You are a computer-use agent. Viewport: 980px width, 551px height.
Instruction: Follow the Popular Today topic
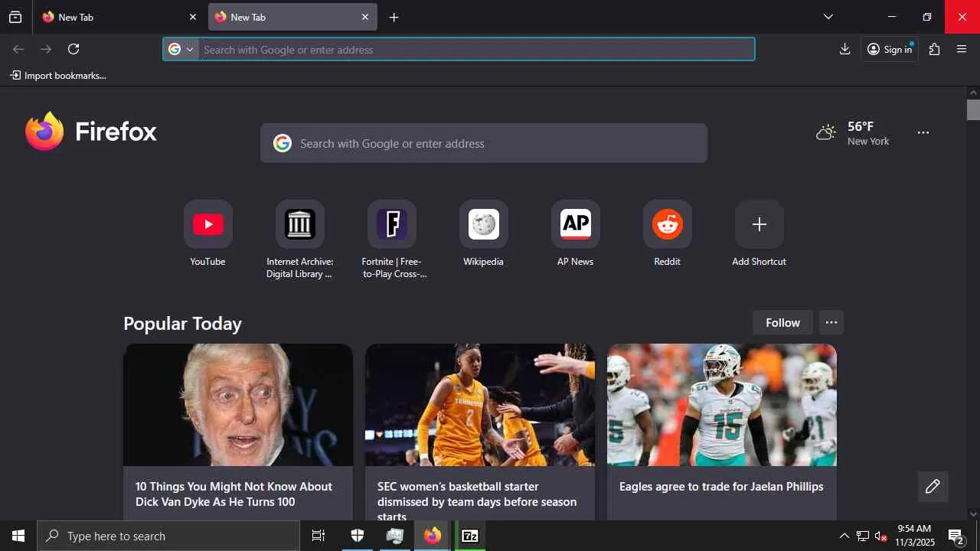(782, 323)
